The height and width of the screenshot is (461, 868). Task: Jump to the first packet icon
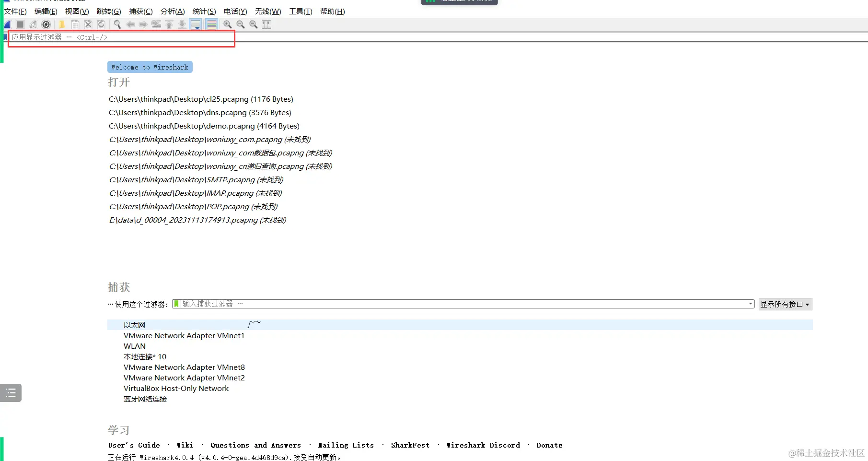[169, 24]
